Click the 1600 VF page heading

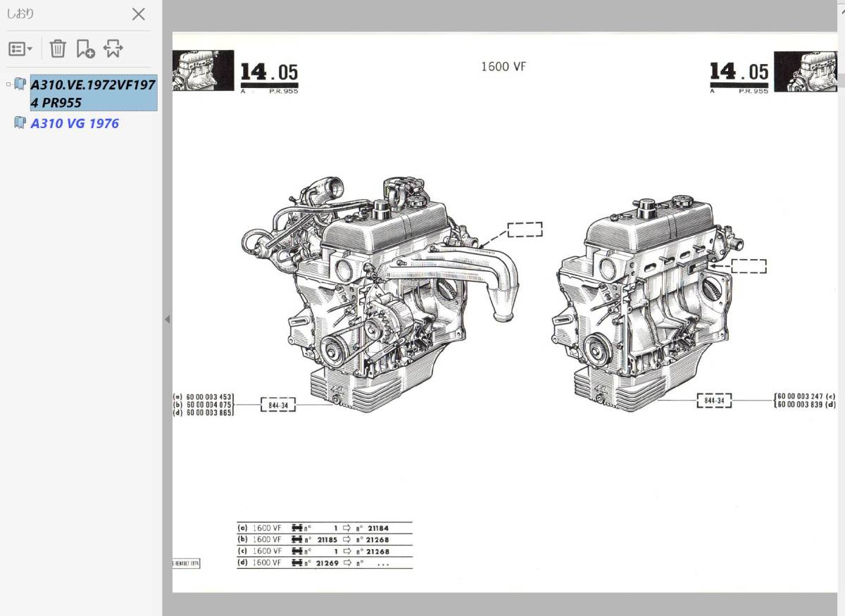tap(503, 67)
